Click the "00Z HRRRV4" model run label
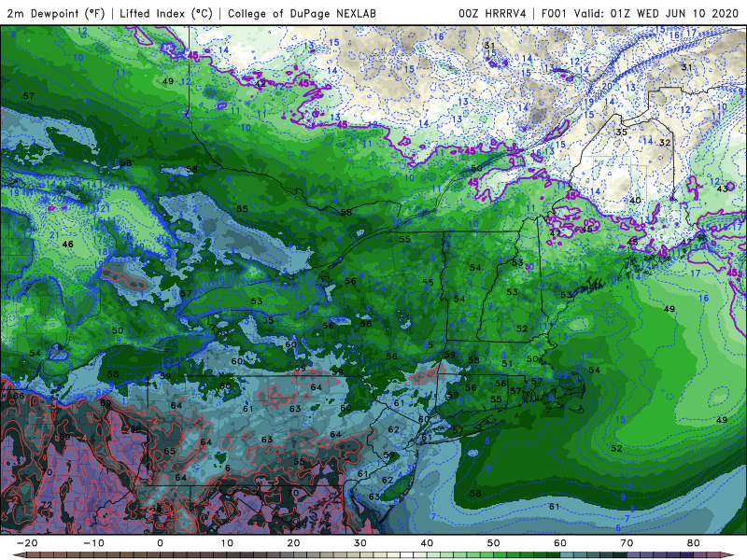 (493, 14)
